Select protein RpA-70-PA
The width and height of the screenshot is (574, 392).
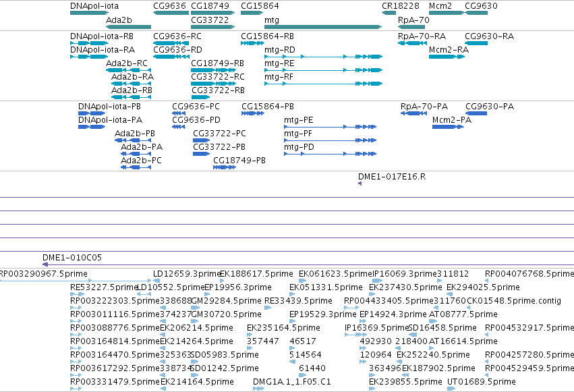[424, 107]
